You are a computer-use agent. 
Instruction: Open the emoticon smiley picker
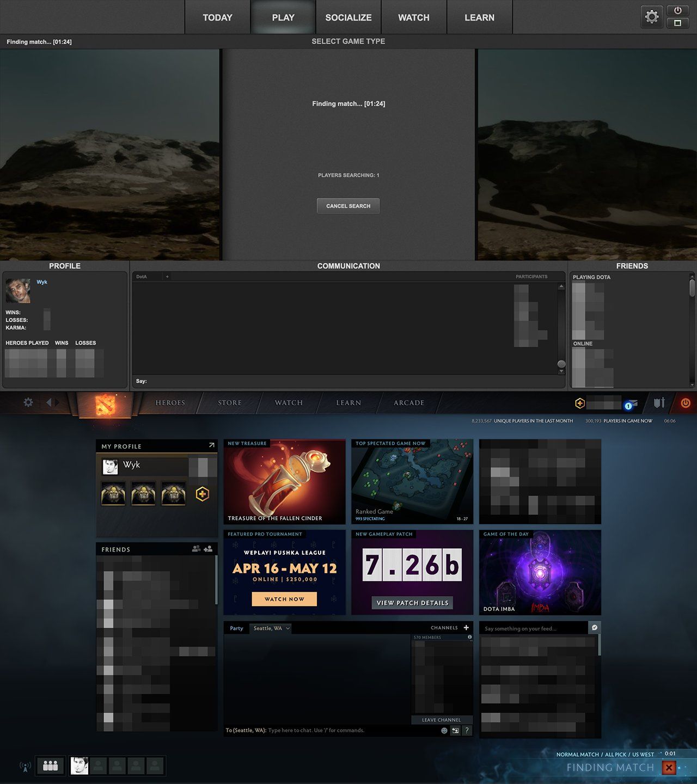point(444,731)
